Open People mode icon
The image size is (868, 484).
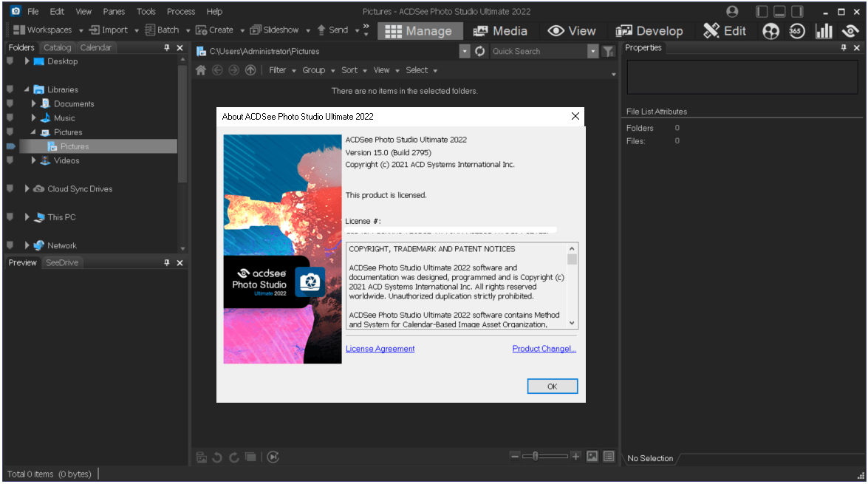click(x=770, y=31)
